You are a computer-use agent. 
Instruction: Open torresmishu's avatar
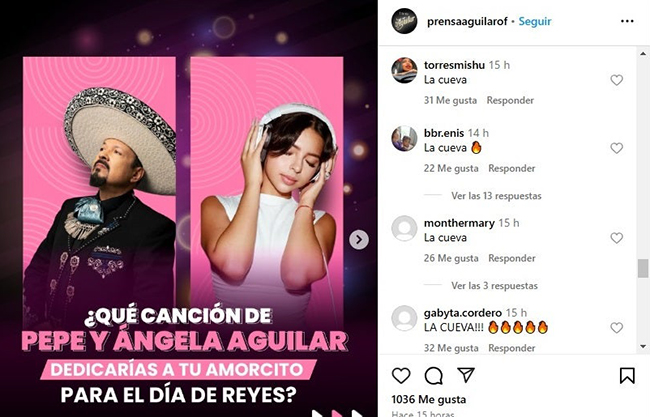point(404,70)
